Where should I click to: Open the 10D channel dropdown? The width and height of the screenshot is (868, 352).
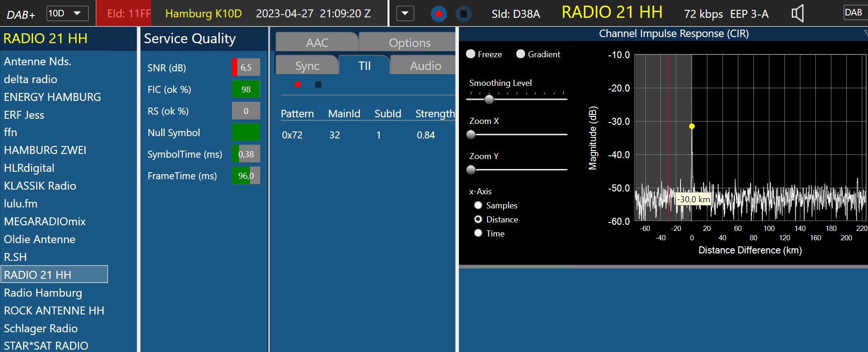(68, 14)
